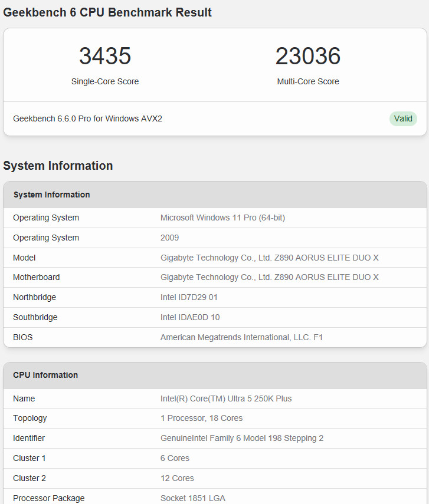This screenshot has height=504, width=429.
Task: Click the Motherboard row's Gigabyte Z890 value
Action: pyautogui.click(x=269, y=277)
